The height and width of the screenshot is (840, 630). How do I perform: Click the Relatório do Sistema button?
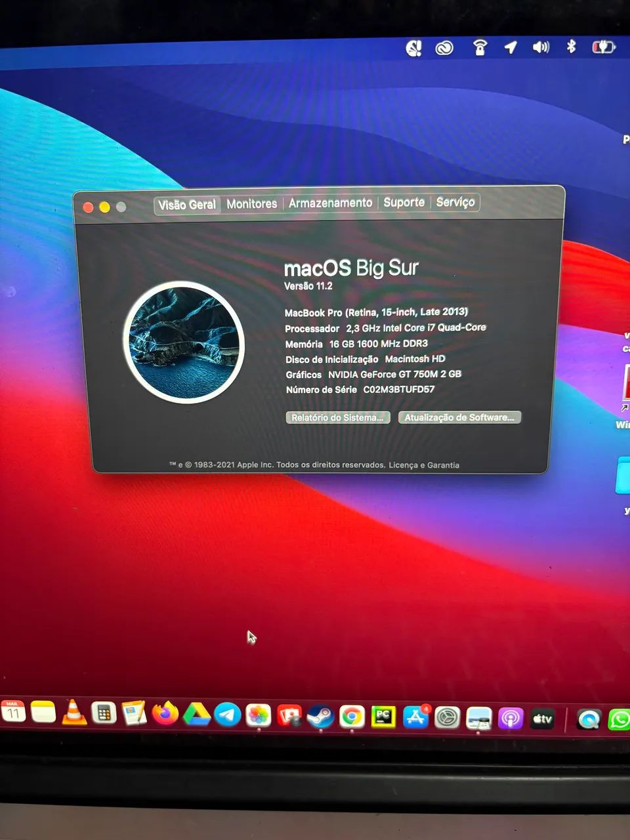coord(338,417)
